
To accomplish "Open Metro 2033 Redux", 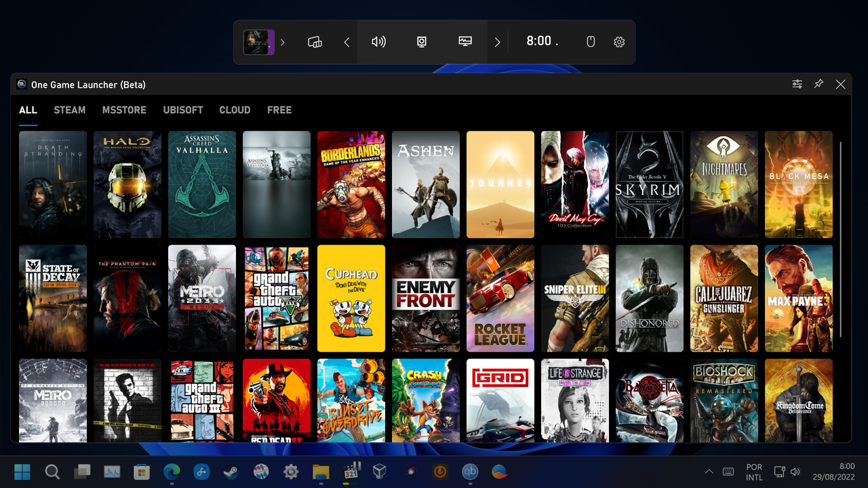I will 202,298.
